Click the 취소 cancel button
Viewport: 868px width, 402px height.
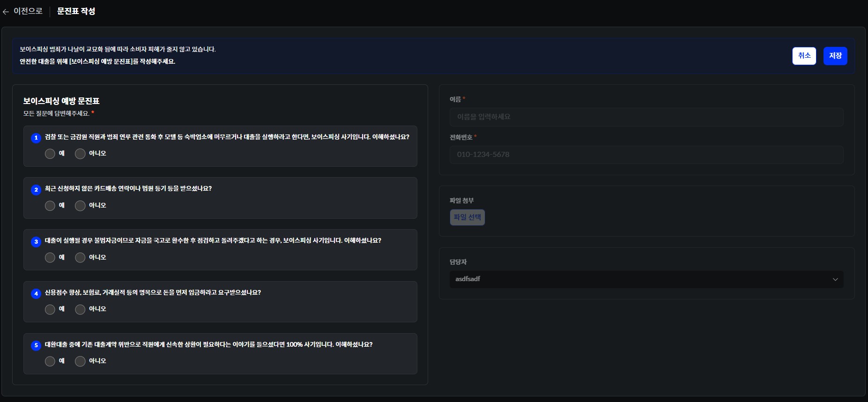click(x=804, y=56)
